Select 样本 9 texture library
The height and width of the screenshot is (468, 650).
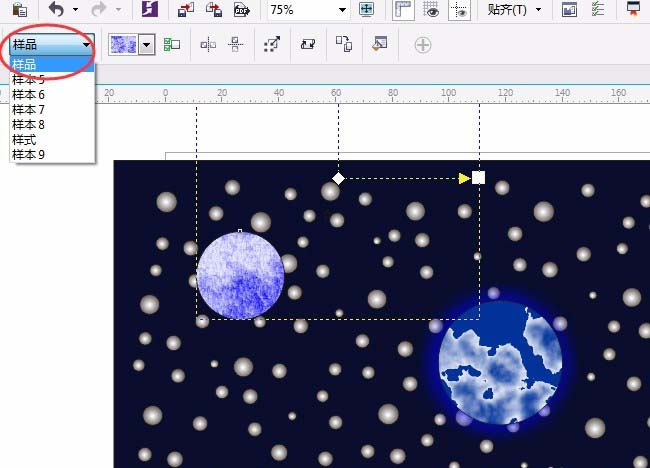pos(52,155)
